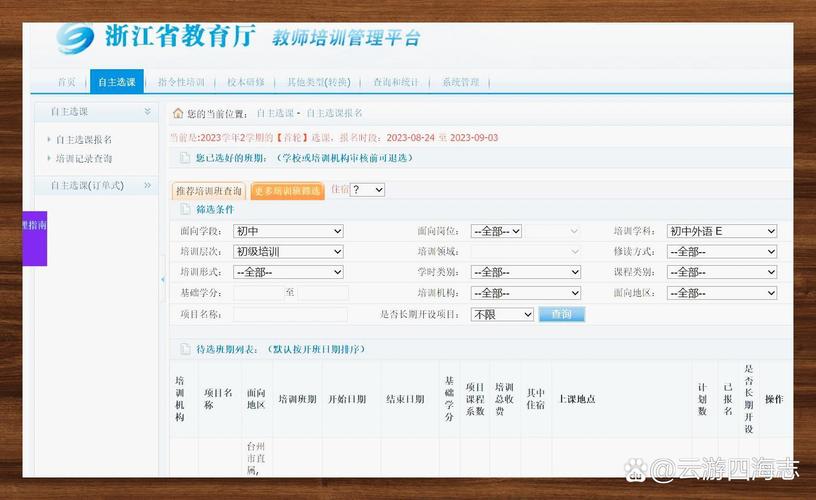Expand the 自主选课(订单式) sidebar section
816x500 pixels.
coord(147,185)
